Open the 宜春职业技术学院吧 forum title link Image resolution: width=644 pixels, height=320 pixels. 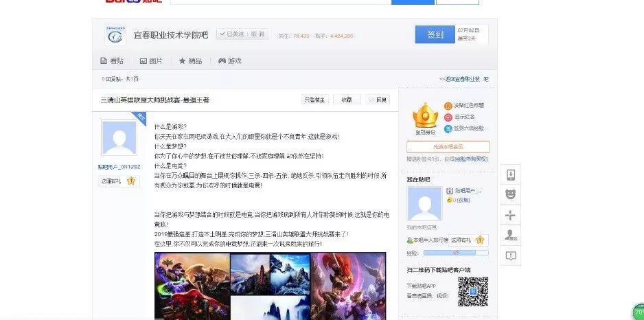[x=170, y=35]
